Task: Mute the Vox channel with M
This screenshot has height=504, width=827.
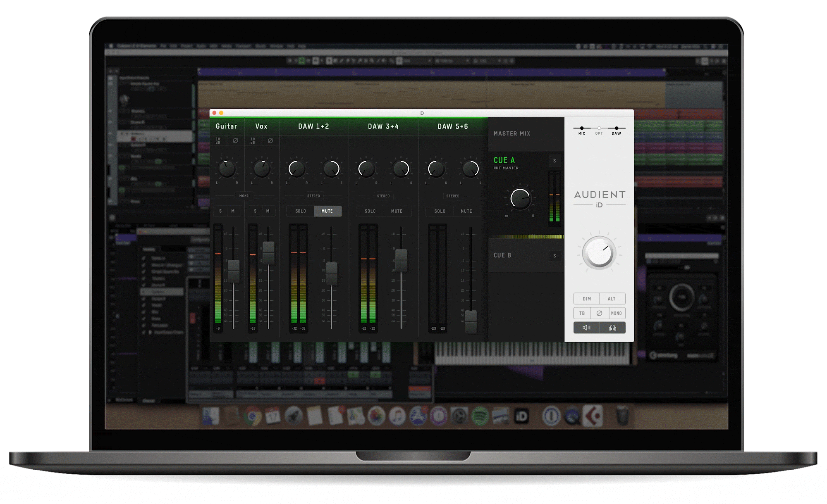Action: [x=268, y=211]
